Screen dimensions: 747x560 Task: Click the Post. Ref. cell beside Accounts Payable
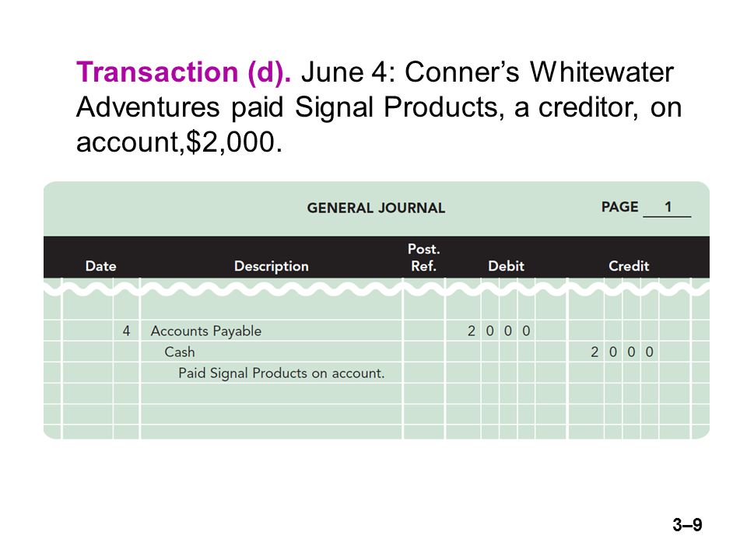(424, 331)
